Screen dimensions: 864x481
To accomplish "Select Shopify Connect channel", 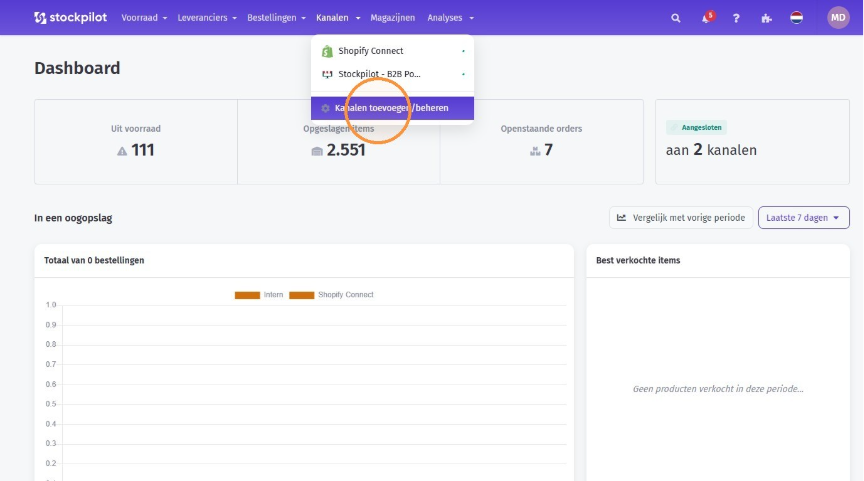I will coord(392,51).
